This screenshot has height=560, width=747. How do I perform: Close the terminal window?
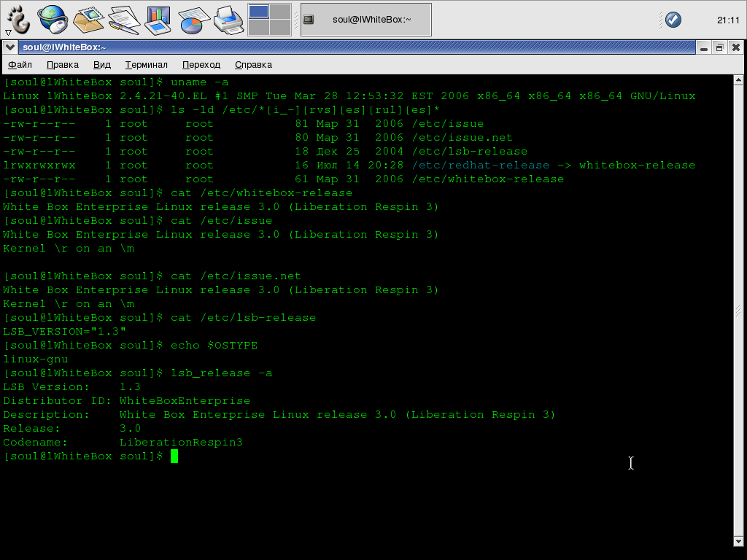coord(735,47)
